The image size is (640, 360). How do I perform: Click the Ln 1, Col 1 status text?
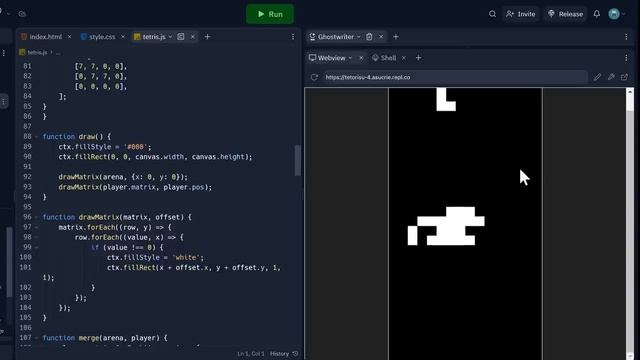coord(251,353)
